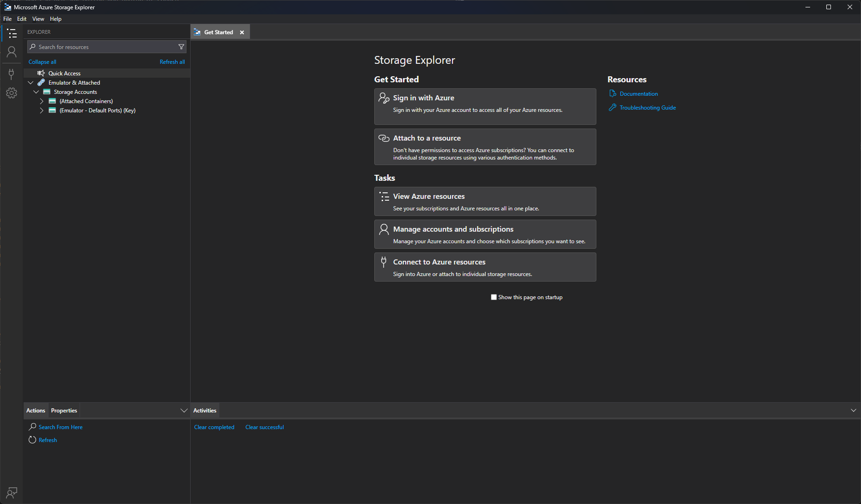Click Connect to Azure resources task
Viewport: 861px width, 504px height.
pos(485,267)
